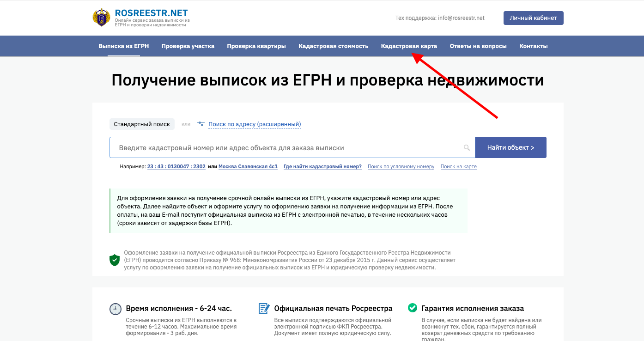The height and width of the screenshot is (341, 644).
Task: Click the Rosreestr emblem logo icon
Action: 102,17
